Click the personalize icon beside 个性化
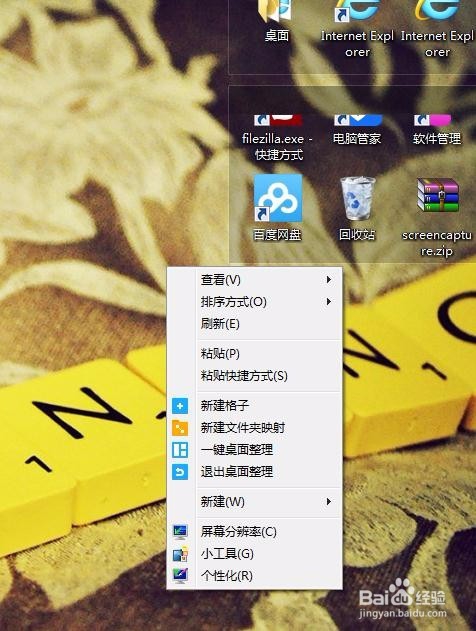The height and width of the screenshot is (631, 476). [180, 576]
